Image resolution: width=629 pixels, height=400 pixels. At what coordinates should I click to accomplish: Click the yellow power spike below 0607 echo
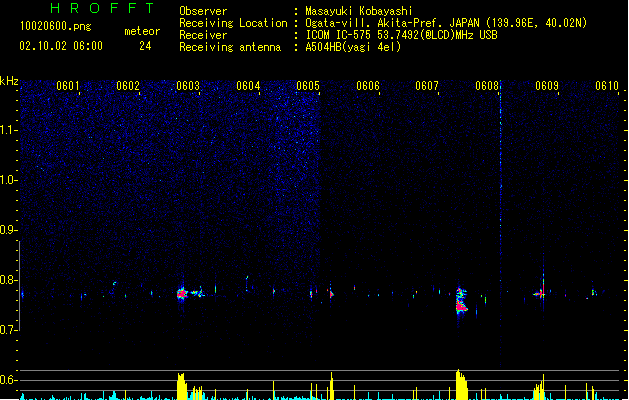pyautogui.click(x=461, y=384)
